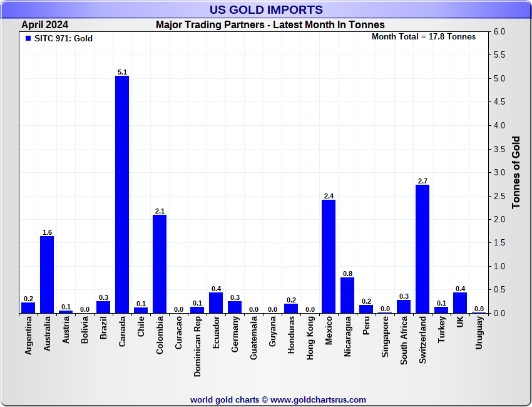Click the Mexico bar labeled 2.4
The image size is (532, 407).
click(329, 256)
